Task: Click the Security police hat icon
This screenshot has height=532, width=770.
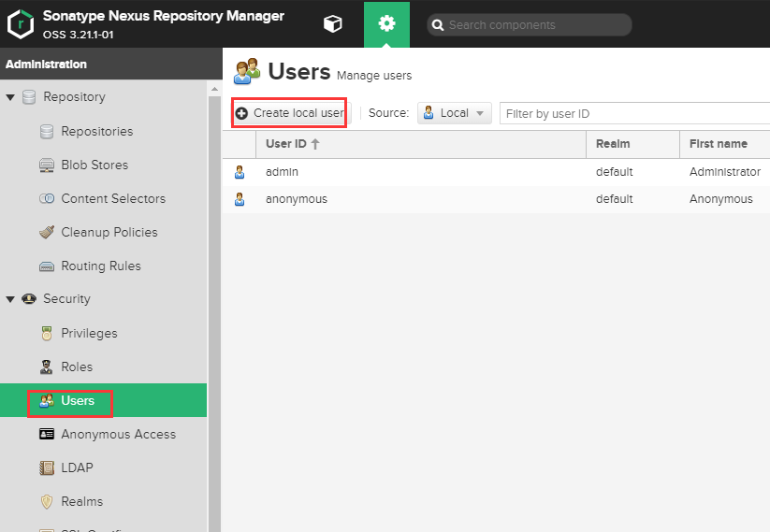Action: point(29,299)
